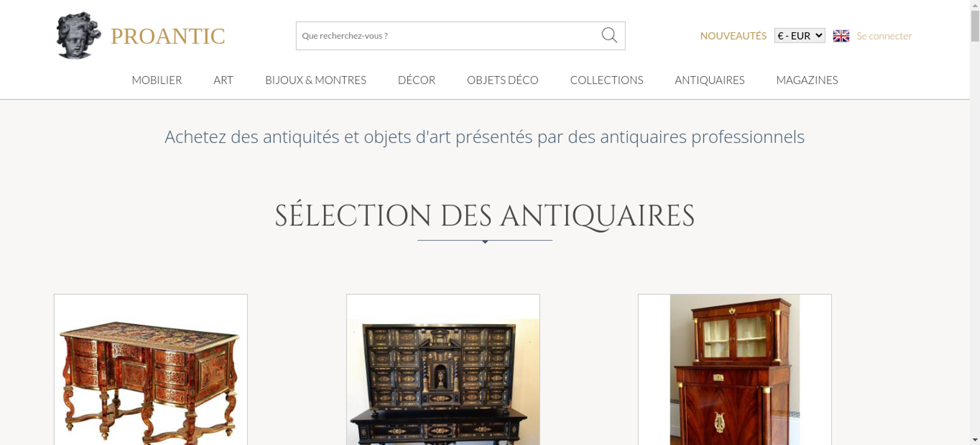The width and height of the screenshot is (980, 445).
Task: Open the € - EUR currency dropdown
Action: point(800,36)
